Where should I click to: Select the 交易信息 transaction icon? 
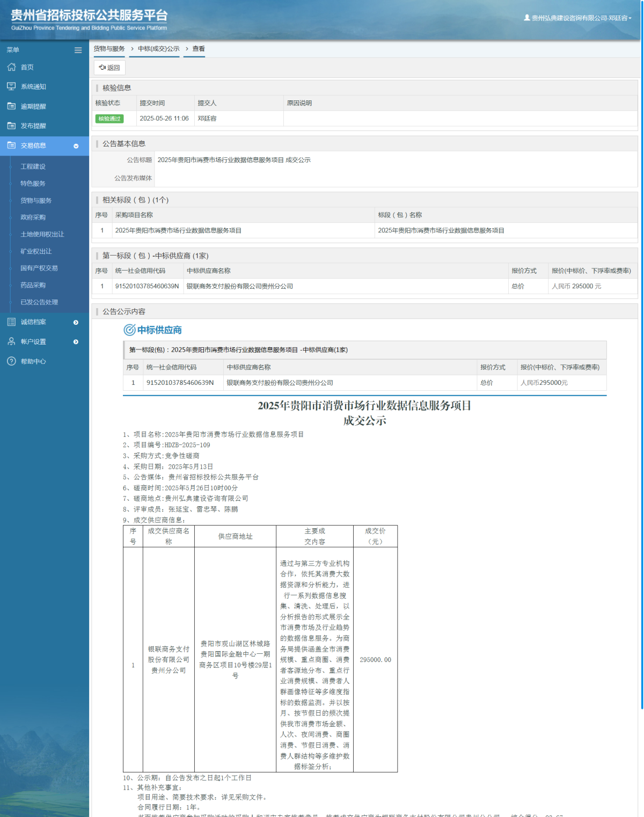point(11,145)
